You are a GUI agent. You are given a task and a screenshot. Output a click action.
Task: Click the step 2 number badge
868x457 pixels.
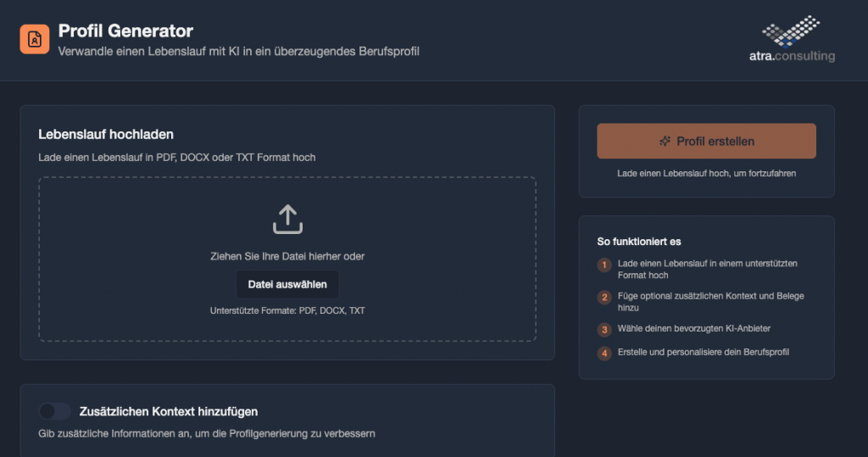click(604, 298)
